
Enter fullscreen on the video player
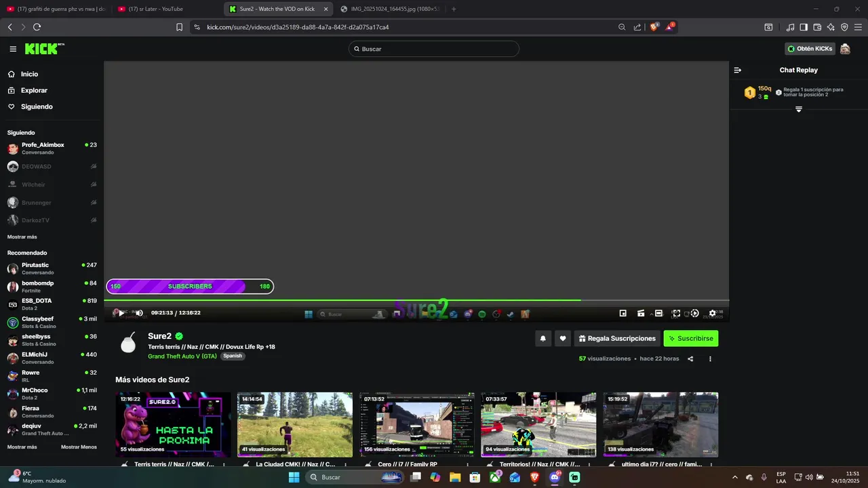(x=676, y=313)
